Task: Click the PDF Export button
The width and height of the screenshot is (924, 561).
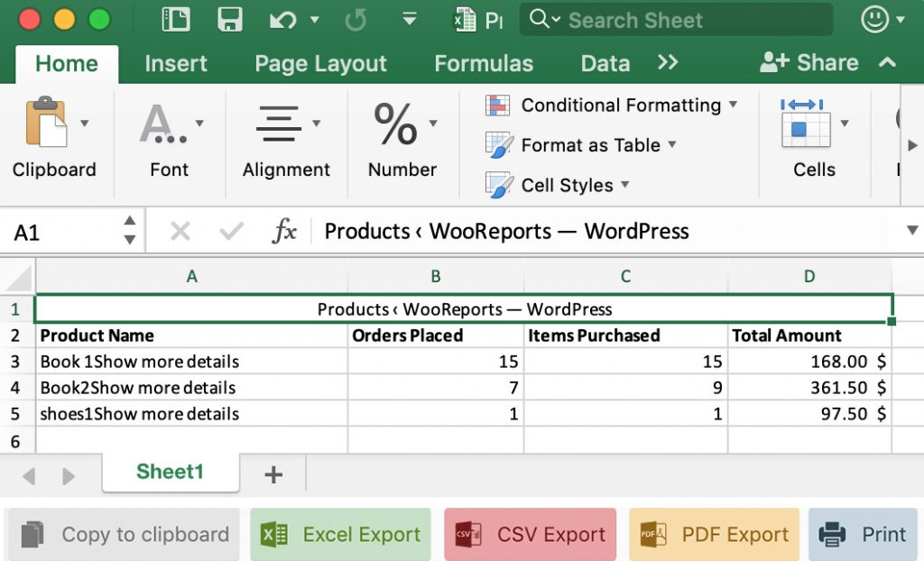Action: pos(715,535)
